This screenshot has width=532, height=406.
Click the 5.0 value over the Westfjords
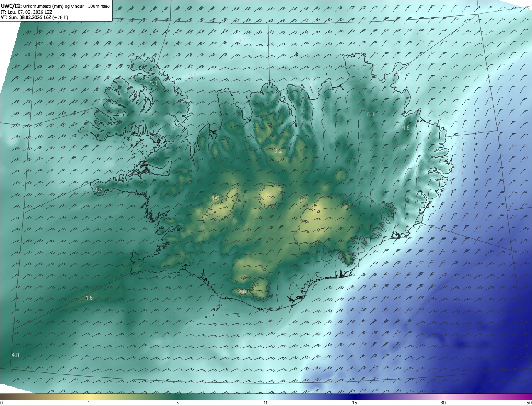[x=153, y=83]
